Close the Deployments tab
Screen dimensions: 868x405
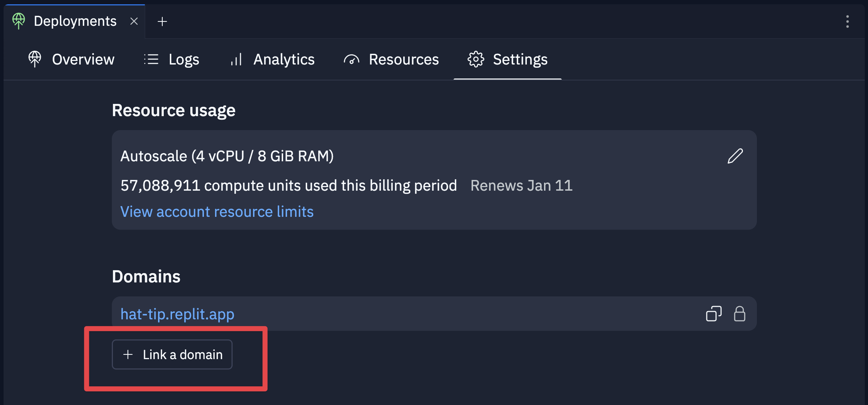(134, 22)
